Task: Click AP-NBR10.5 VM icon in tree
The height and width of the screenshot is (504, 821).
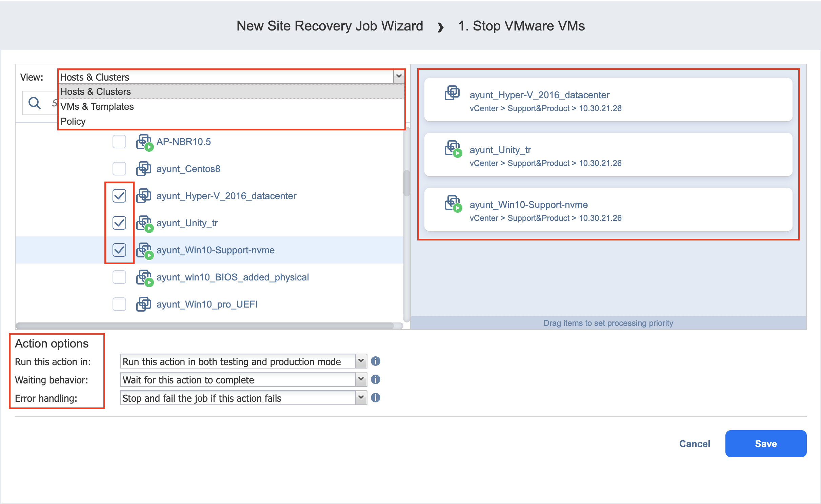Action: tap(144, 142)
